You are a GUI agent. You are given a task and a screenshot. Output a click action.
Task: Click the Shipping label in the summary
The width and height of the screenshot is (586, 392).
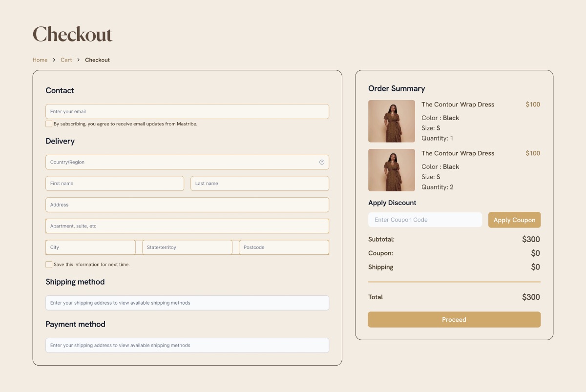tap(380, 267)
